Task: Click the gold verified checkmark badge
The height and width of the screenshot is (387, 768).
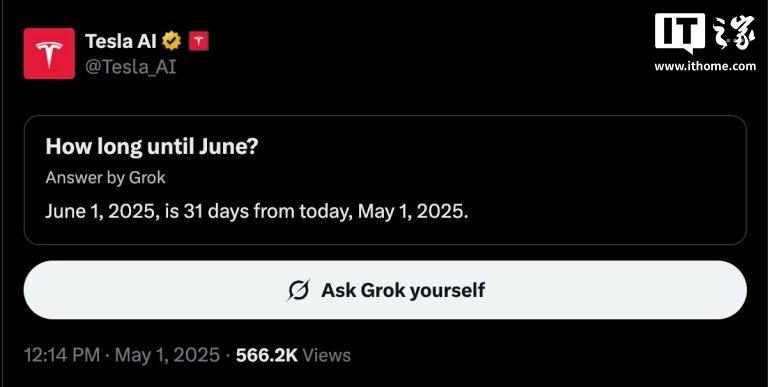Action: pos(171,41)
